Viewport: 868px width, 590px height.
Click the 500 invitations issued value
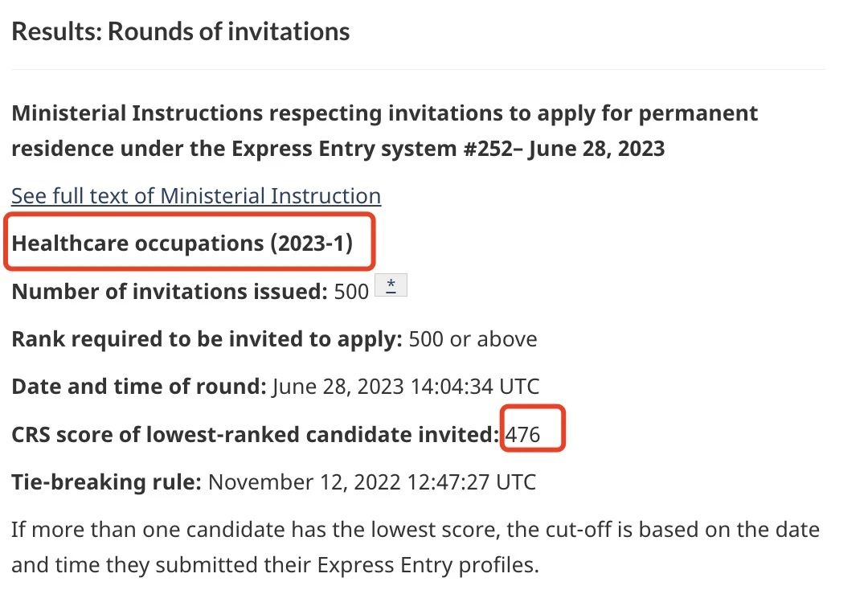coord(351,292)
